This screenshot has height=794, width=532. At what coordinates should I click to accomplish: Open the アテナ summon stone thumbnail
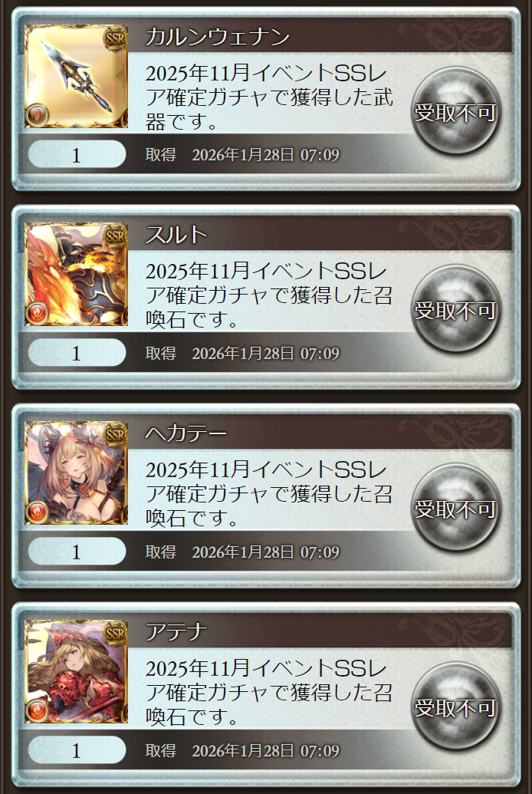[76, 671]
